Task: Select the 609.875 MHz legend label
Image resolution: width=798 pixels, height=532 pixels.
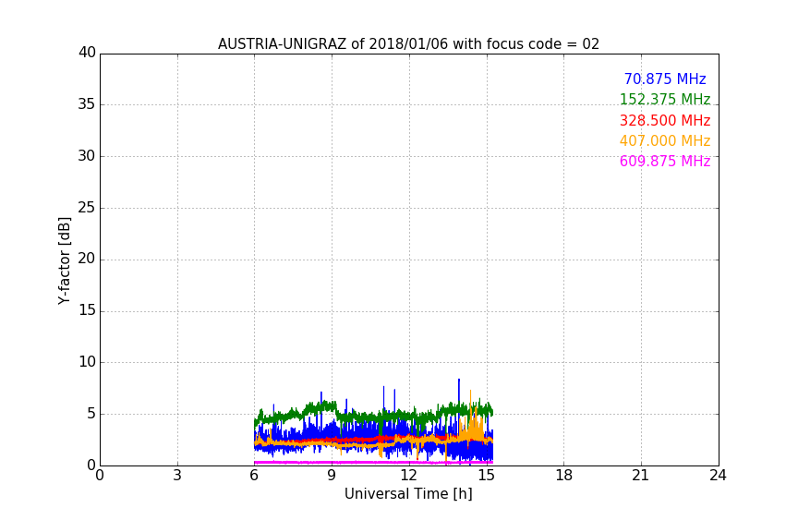Action: (x=665, y=162)
